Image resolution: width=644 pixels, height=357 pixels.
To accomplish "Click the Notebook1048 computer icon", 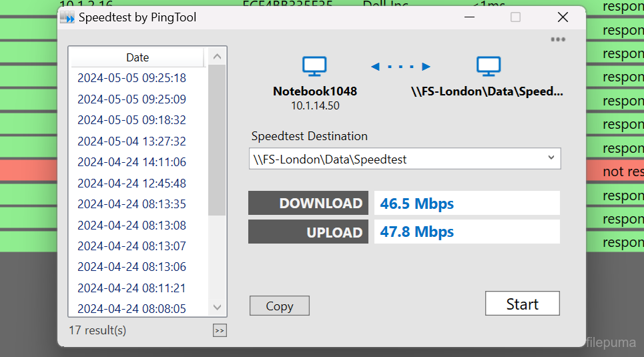I will 314,66.
